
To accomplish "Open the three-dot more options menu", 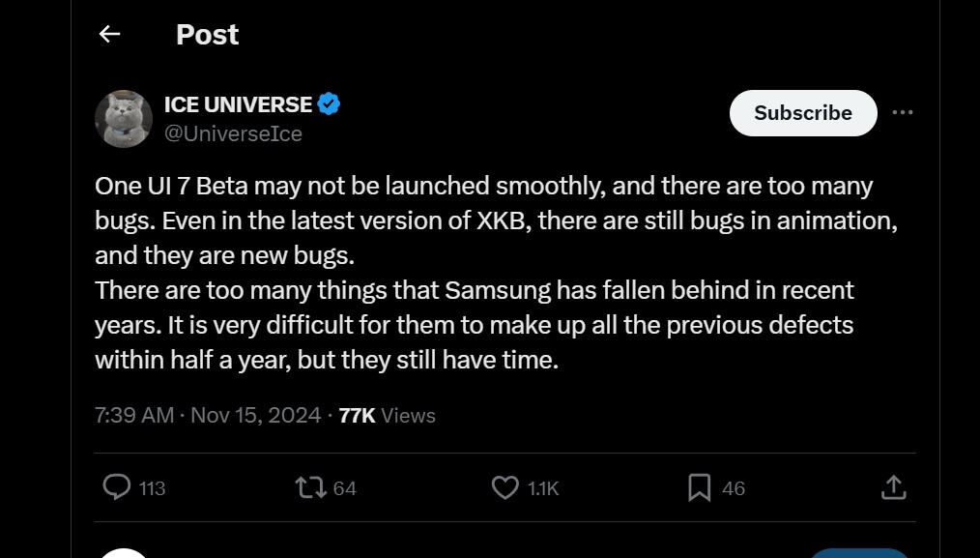I will pyautogui.click(x=902, y=112).
